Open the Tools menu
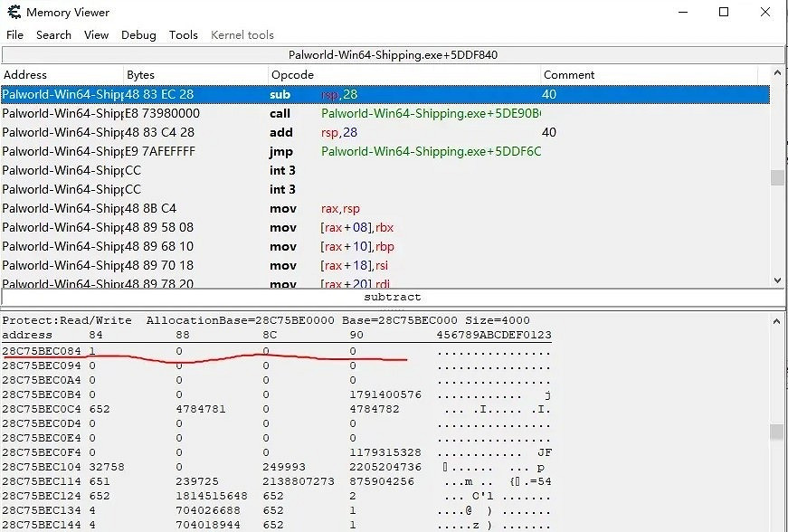The height and width of the screenshot is (532, 788). point(183,35)
